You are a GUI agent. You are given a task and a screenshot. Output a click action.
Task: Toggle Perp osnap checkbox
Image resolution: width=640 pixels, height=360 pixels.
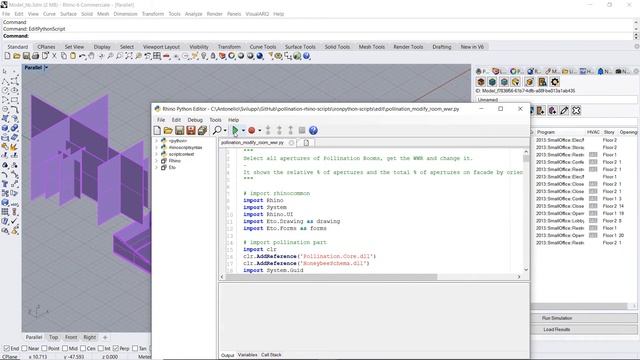tap(116, 349)
